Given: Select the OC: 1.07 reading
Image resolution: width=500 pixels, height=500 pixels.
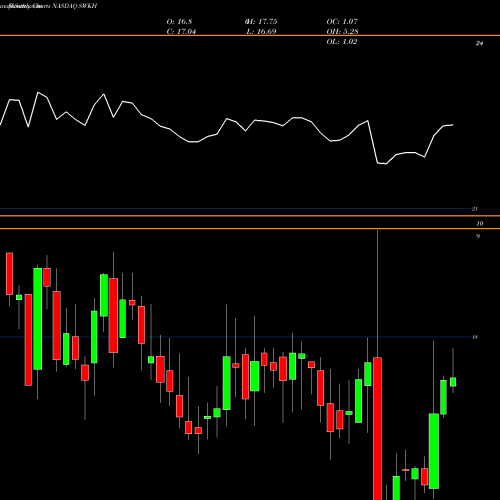Looking at the screenshot, I should [x=342, y=21].
